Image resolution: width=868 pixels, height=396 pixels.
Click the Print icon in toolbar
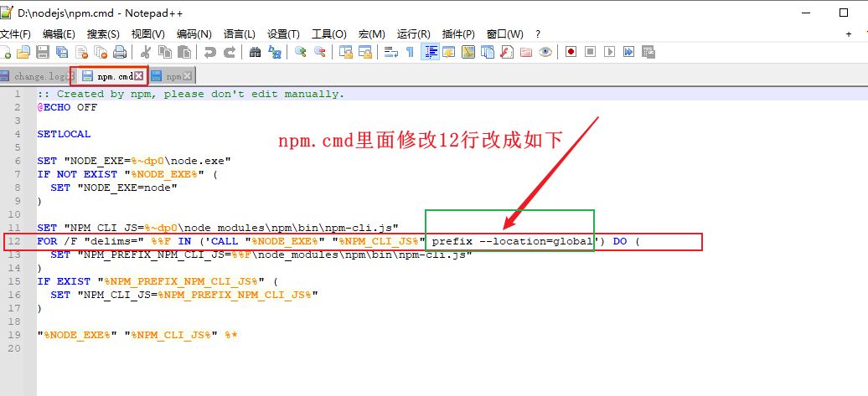click(x=120, y=52)
